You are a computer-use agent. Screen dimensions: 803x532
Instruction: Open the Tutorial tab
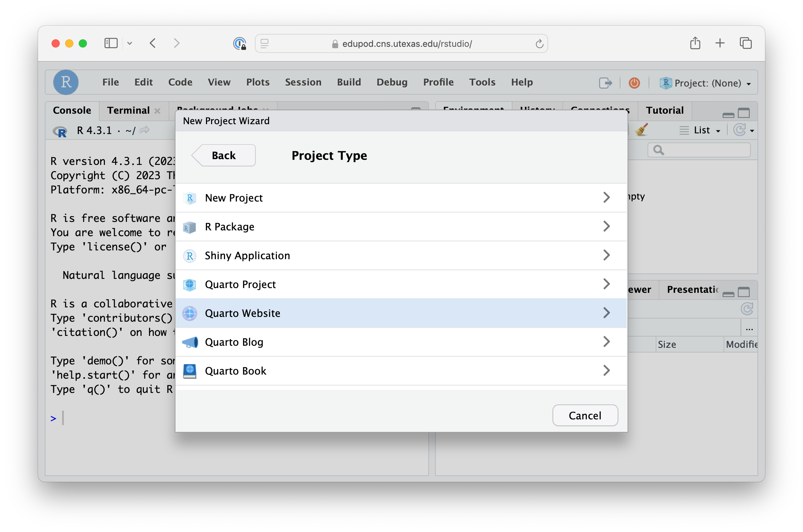tap(664, 110)
